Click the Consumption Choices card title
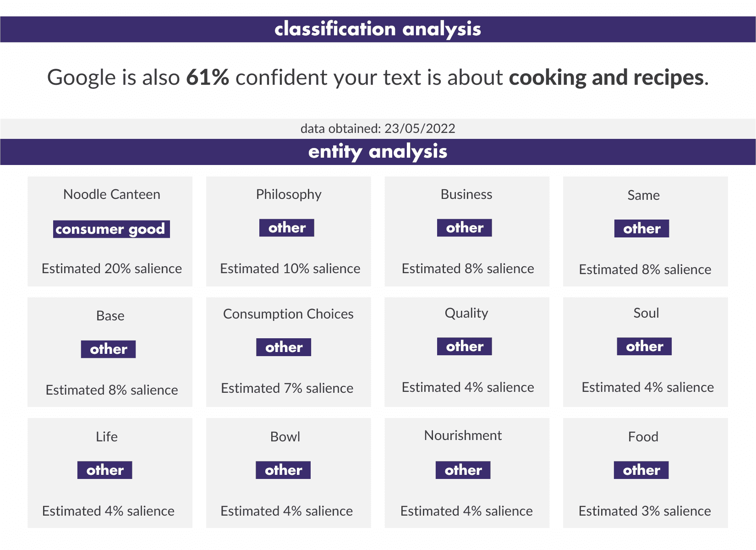Image resolution: width=756 pixels, height=550 pixels. click(288, 314)
